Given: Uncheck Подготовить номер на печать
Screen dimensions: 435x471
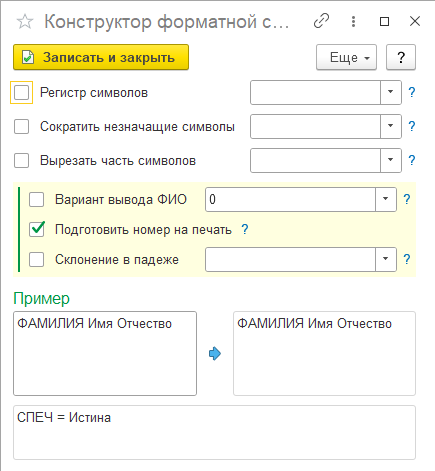Looking at the screenshot, I should [37, 229].
